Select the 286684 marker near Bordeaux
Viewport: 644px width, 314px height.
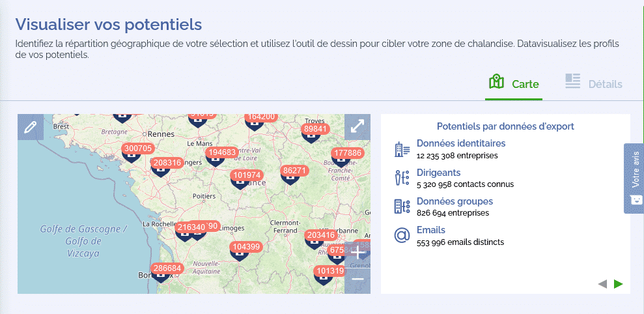(166, 268)
